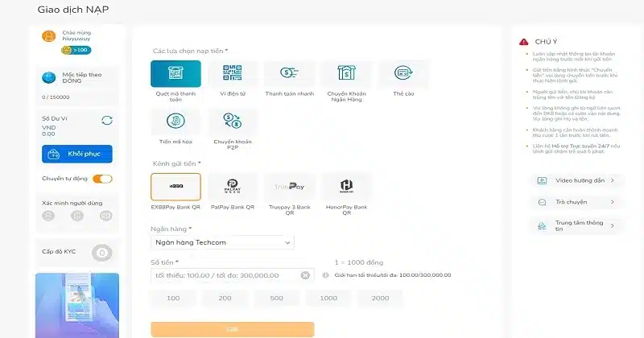Click the promotional banner thumbnail
Screen dimensions: 644x338
[x=77, y=306]
